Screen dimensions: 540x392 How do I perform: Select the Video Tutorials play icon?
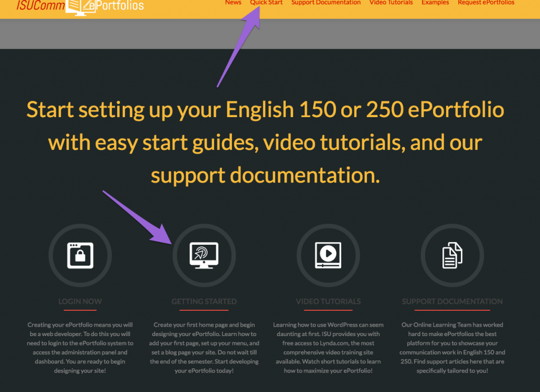coord(328,255)
